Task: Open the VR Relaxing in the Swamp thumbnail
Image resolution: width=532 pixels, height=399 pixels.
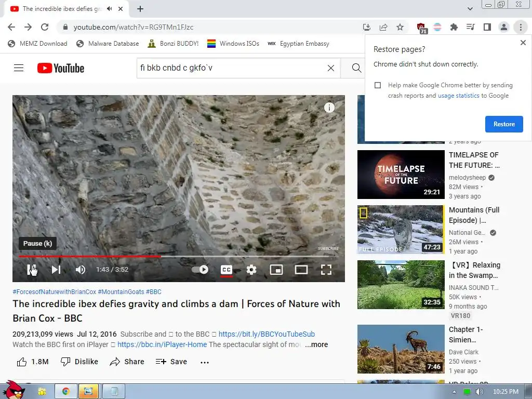Action: coord(401,285)
